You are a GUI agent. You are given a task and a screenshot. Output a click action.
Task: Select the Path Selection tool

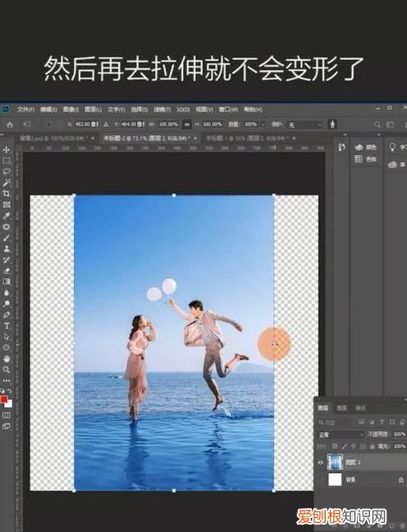(7, 337)
